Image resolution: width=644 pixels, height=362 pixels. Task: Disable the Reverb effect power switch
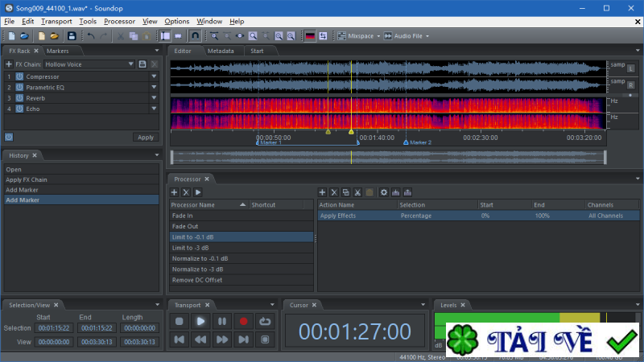pos(19,98)
